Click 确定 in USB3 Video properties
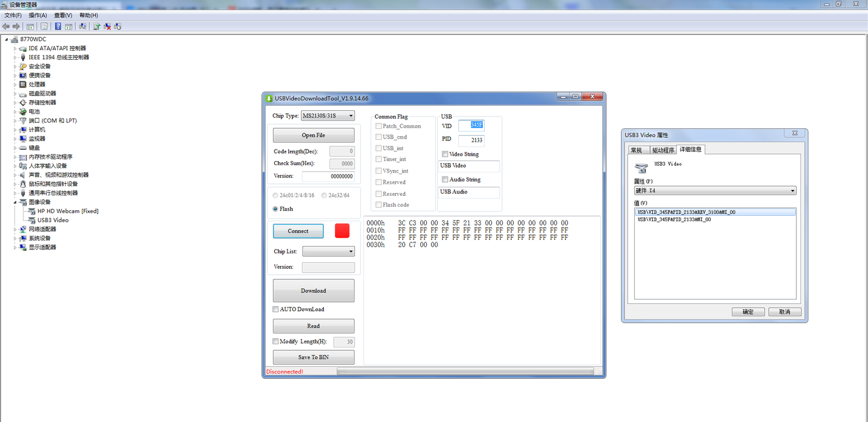The width and height of the screenshot is (868, 422). 748,312
